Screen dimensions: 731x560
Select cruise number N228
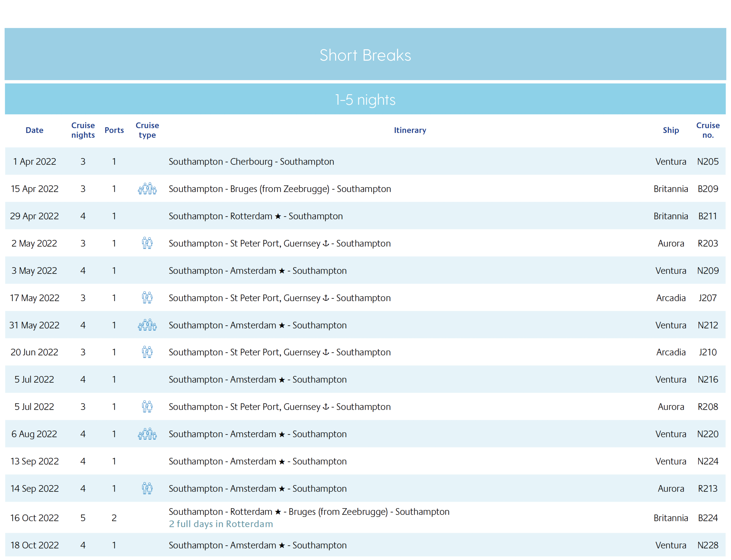[x=708, y=545]
